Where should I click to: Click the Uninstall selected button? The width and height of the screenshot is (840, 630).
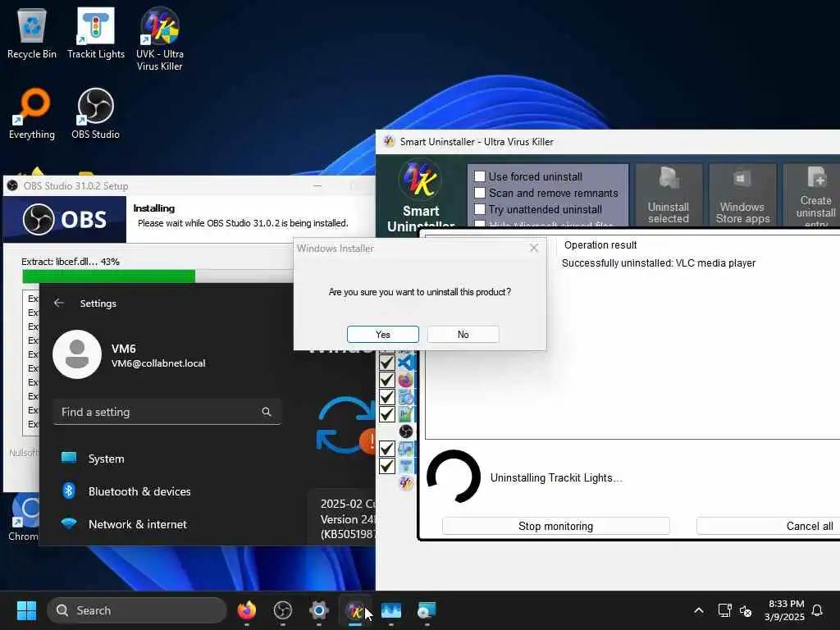(x=668, y=195)
